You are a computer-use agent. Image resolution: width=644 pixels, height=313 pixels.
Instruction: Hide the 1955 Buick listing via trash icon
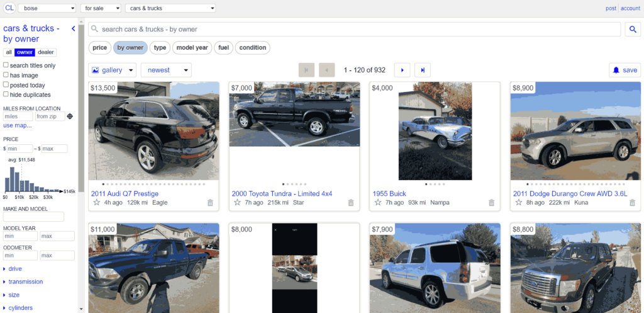491,202
